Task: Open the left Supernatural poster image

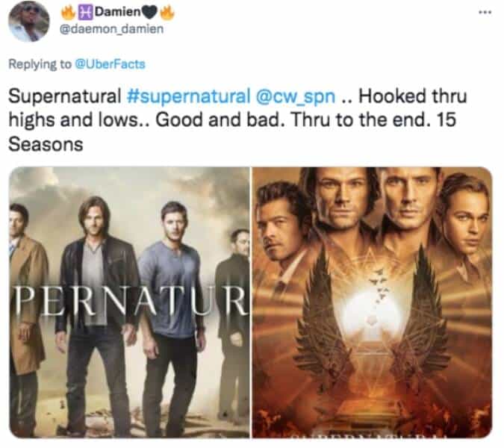Action: [129, 302]
